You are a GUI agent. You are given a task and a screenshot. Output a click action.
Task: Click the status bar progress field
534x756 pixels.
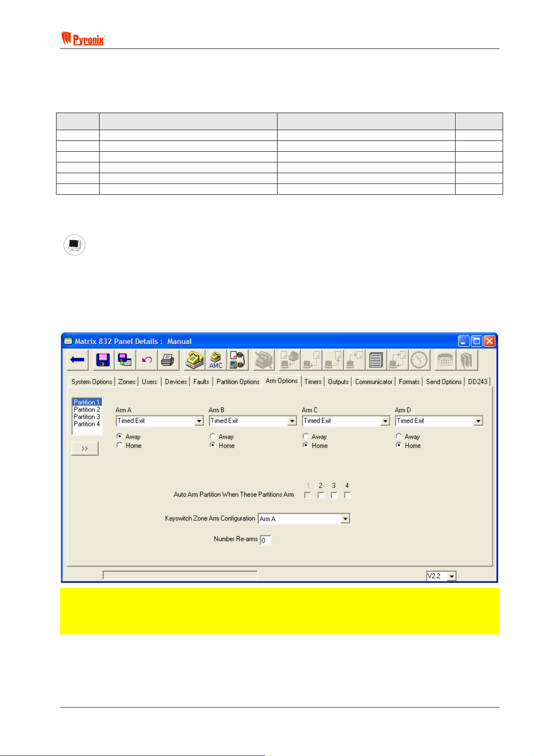(x=180, y=575)
